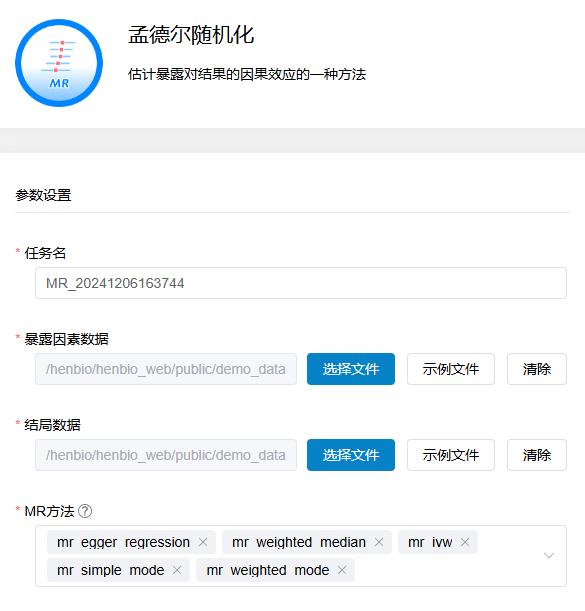The width and height of the screenshot is (585, 611).
Task: Click the mr weighted median tag label
Action: pos(299,542)
